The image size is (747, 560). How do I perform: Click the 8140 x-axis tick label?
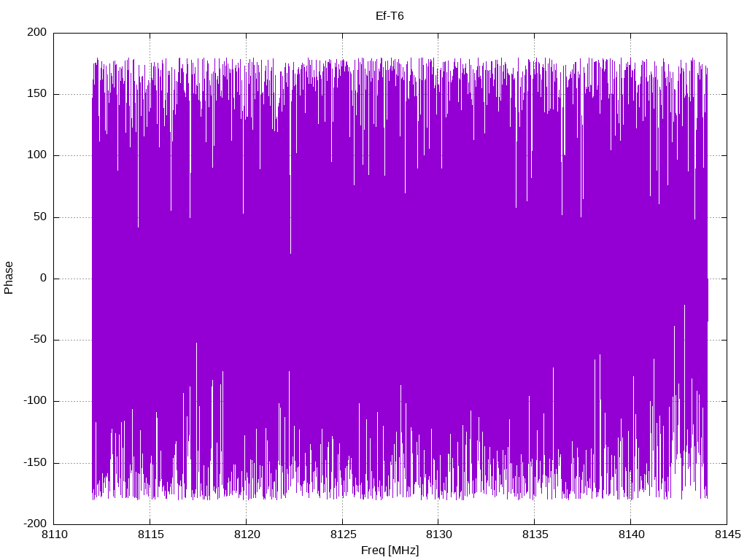(631, 534)
